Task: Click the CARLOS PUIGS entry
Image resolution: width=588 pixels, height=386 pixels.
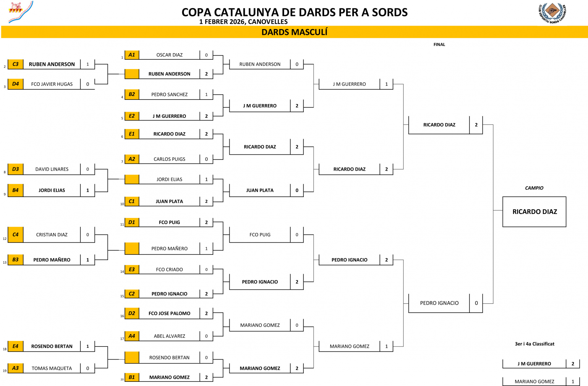Action: (169, 159)
